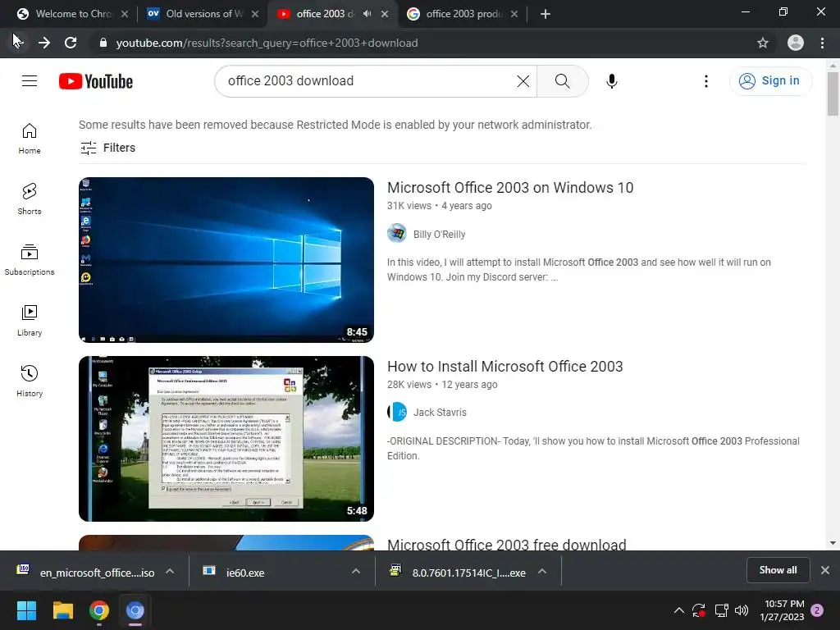Open YouTube settings three-dot menu

click(706, 81)
